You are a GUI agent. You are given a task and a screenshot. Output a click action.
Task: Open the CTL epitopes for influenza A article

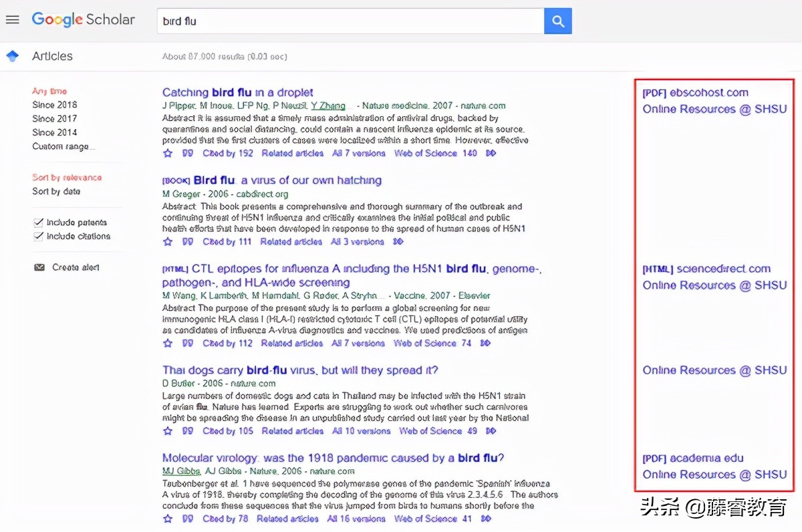click(352, 275)
